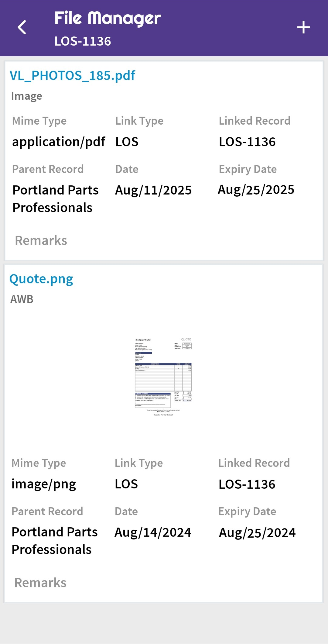This screenshot has height=644, width=328.
Task: Open the VL_PHOTOS_185.pdf file link
Action: click(72, 75)
